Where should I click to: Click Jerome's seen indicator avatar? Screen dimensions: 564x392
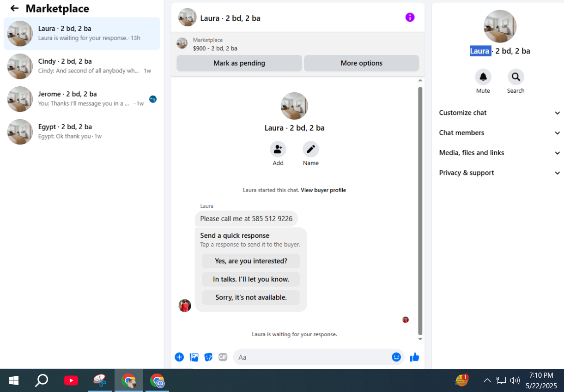click(153, 99)
